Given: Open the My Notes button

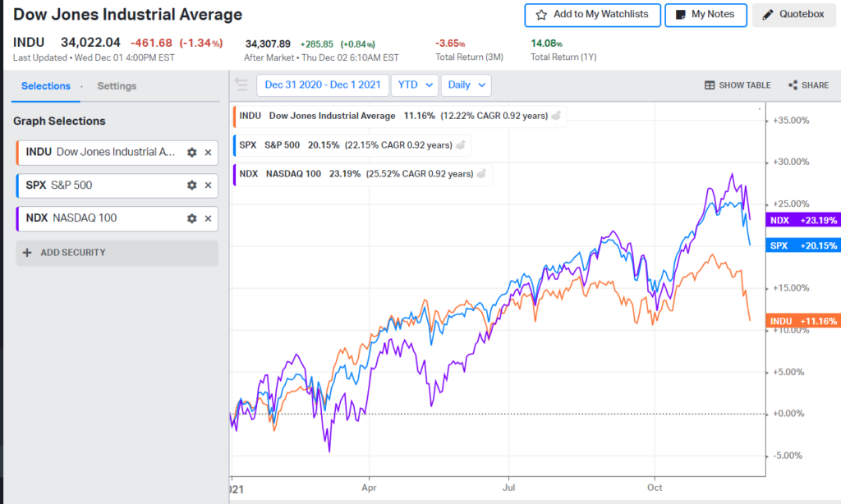Looking at the screenshot, I should [705, 15].
